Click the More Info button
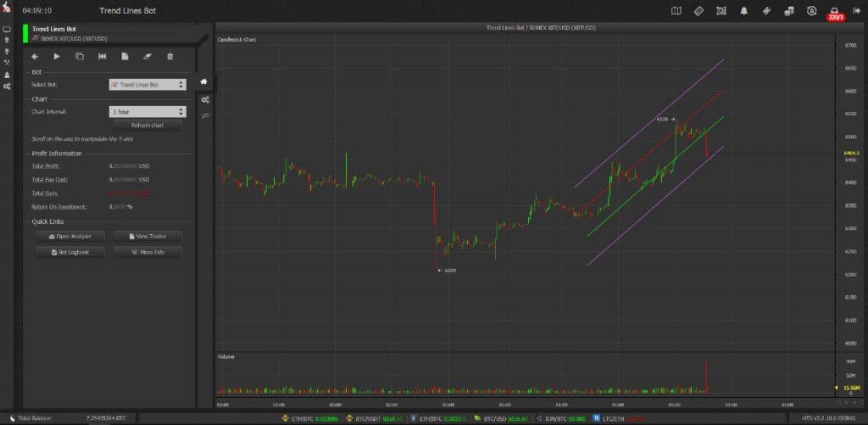The width and height of the screenshot is (868, 425). coord(147,252)
